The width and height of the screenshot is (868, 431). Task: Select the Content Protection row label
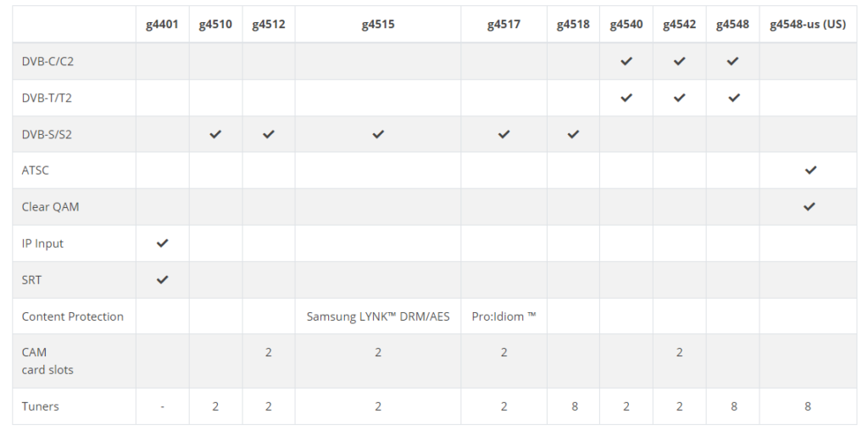click(73, 316)
